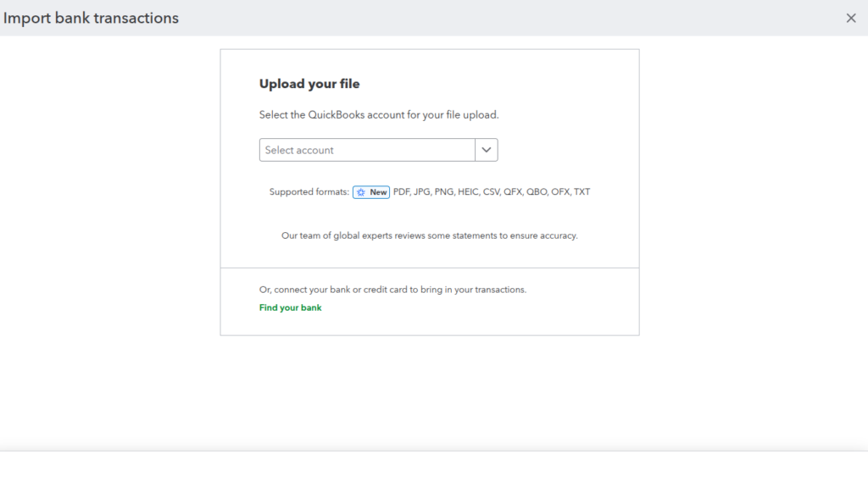The height and width of the screenshot is (492, 868).
Task: Select the PDF format label
Action: pyautogui.click(x=402, y=191)
